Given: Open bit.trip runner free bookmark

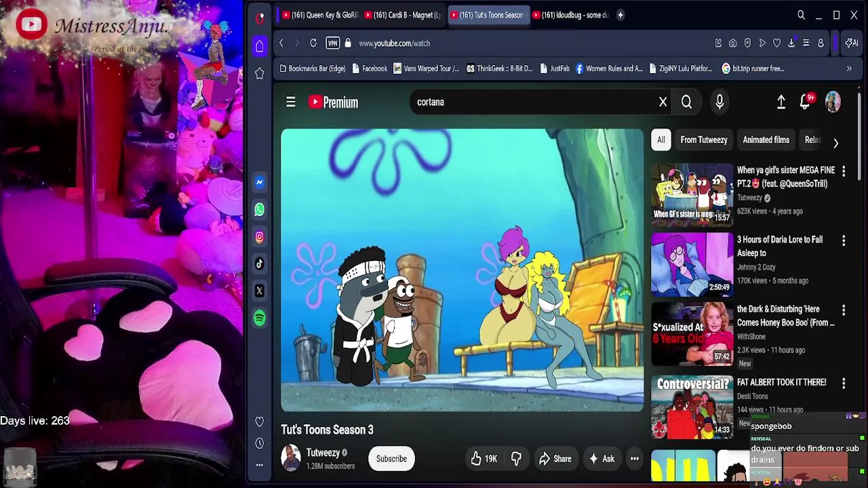Looking at the screenshot, I should click(x=753, y=68).
